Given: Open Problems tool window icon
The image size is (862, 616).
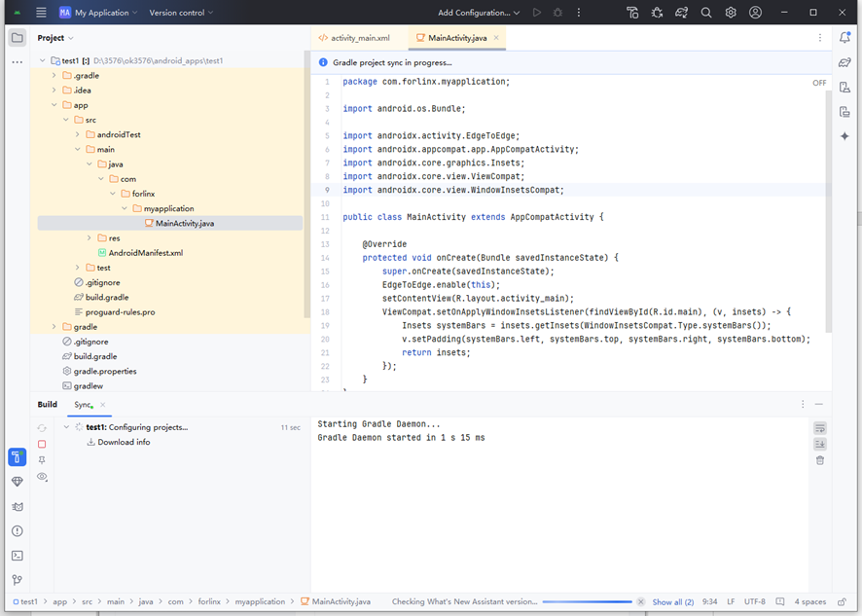Looking at the screenshot, I should pyautogui.click(x=18, y=531).
